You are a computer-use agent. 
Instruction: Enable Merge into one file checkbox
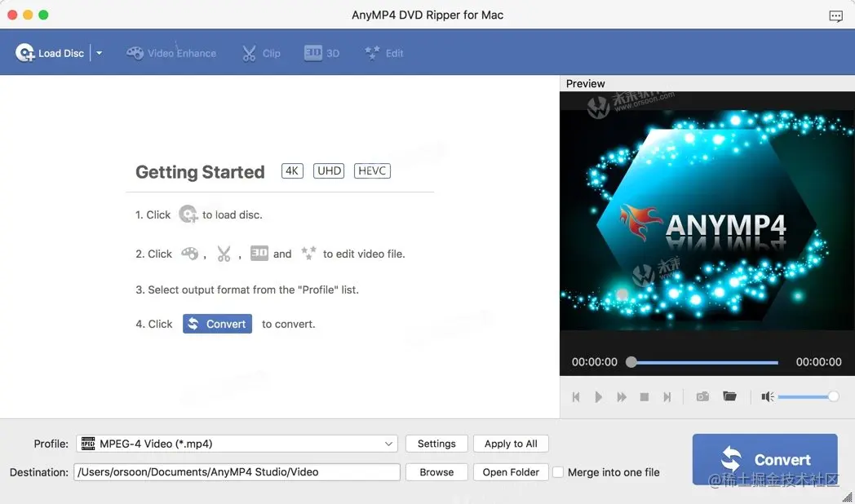coord(558,472)
